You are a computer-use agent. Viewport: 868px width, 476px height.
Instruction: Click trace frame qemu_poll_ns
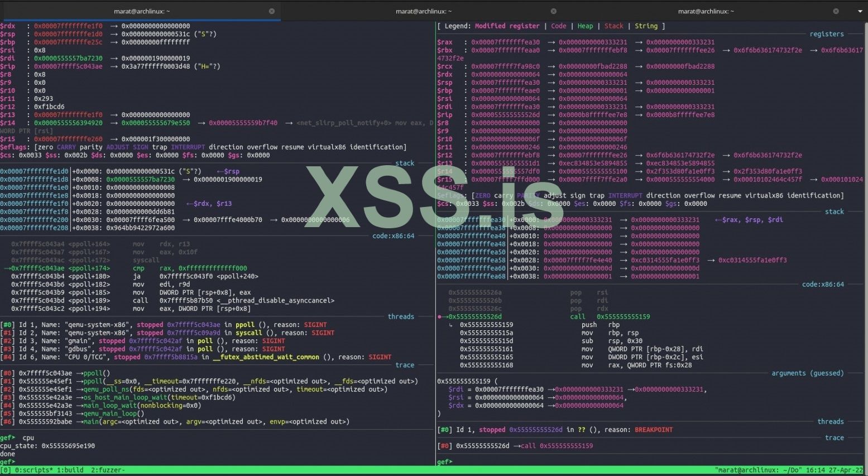tap(194, 390)
